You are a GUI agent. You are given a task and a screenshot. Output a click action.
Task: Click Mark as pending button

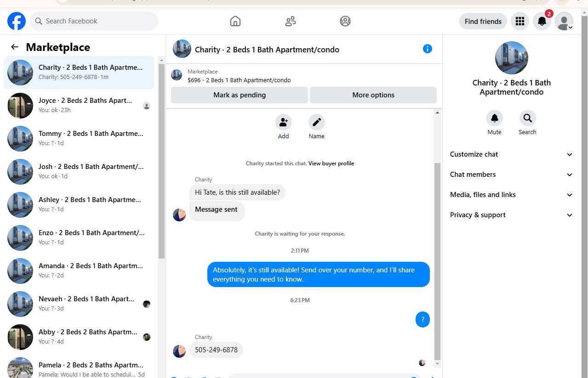(240, 95)
